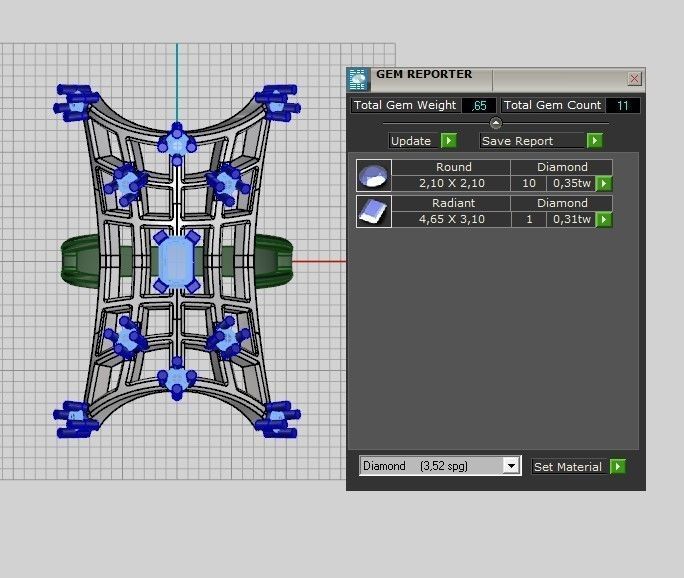The image size is (684, 578).
Task: Click the quantity 1 cell in Radiant row
Action: [x=529, y=219]
